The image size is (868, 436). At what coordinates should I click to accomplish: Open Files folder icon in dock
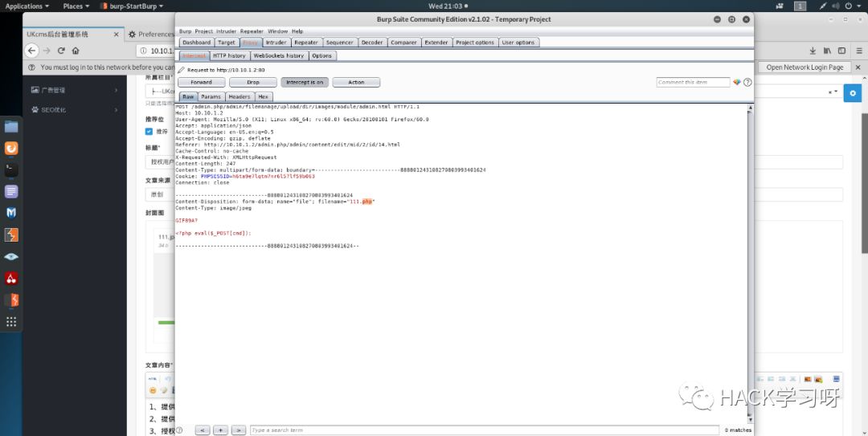tap(11, 127)
